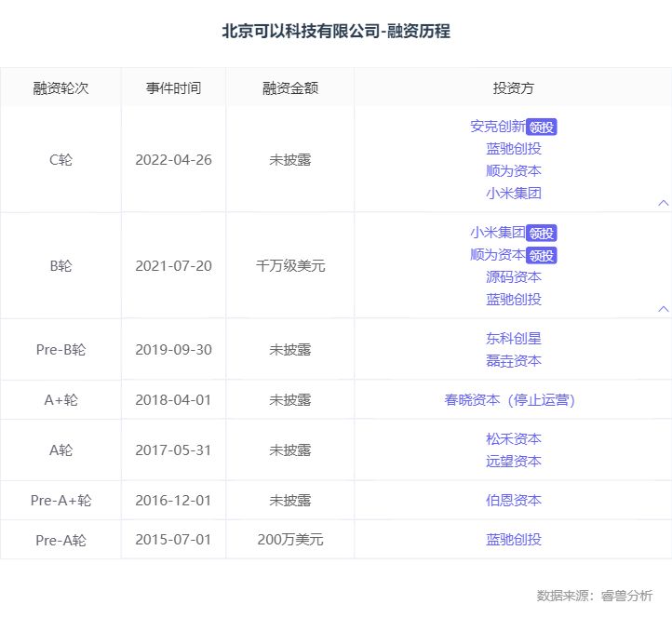Open 小米集团 link in B轮 row
Screen dimensions: 672x631
tap(498, 233)
